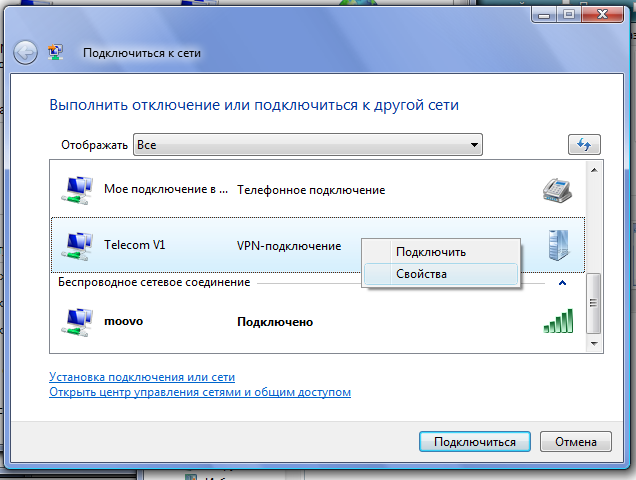This screenshot has width=636, height=480.
Task: Click the list scrollbar up arrow
Action: (594, 170)
